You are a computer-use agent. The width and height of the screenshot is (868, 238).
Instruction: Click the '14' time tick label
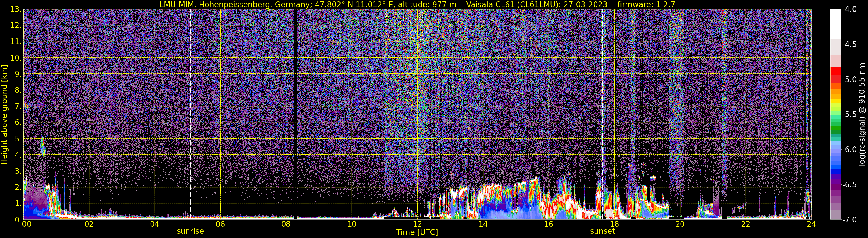[483, 224]
